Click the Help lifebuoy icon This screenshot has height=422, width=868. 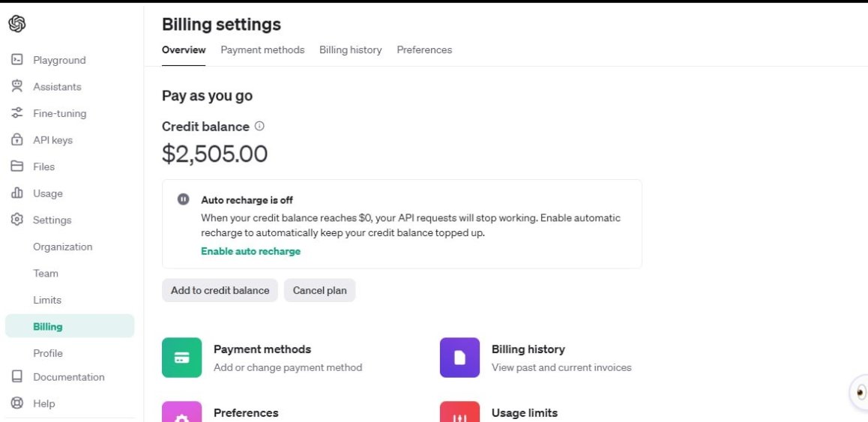(x=17, y=403)
